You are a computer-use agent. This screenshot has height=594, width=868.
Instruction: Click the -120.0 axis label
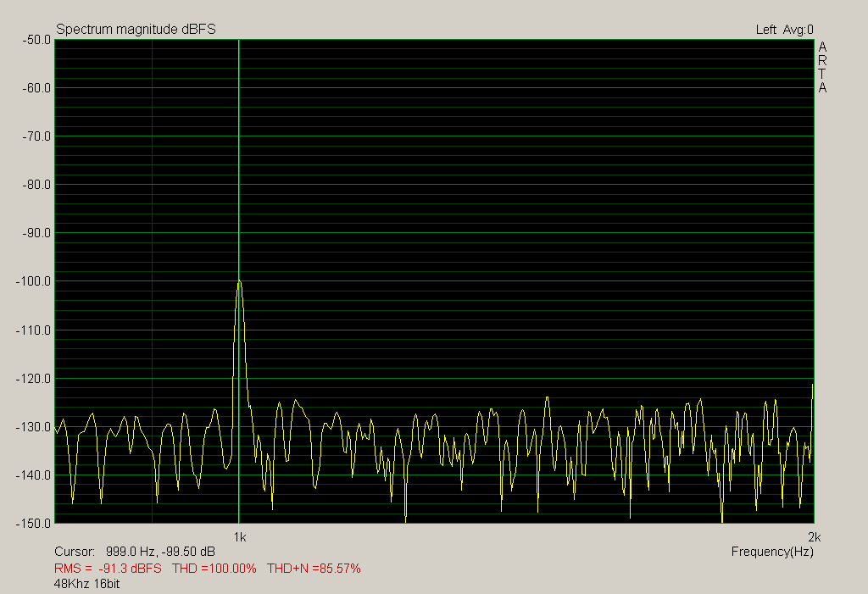coord(33,379)
